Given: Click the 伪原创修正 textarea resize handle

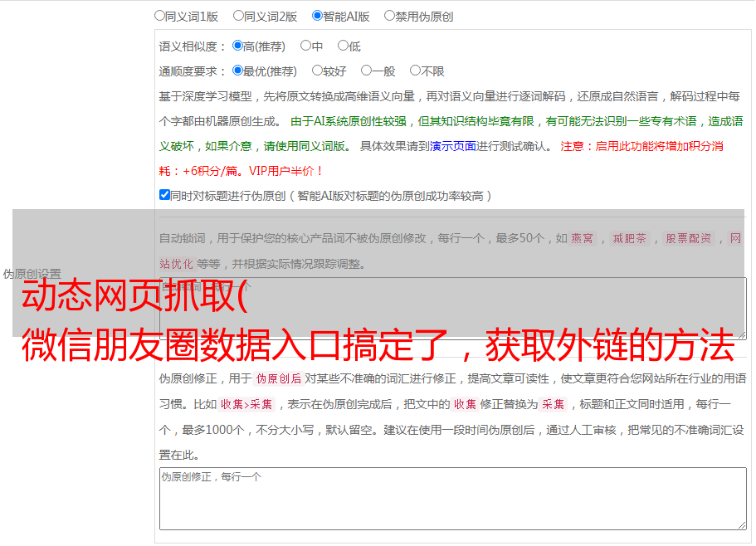Looking at the screenshot, I should pos(741,524).
